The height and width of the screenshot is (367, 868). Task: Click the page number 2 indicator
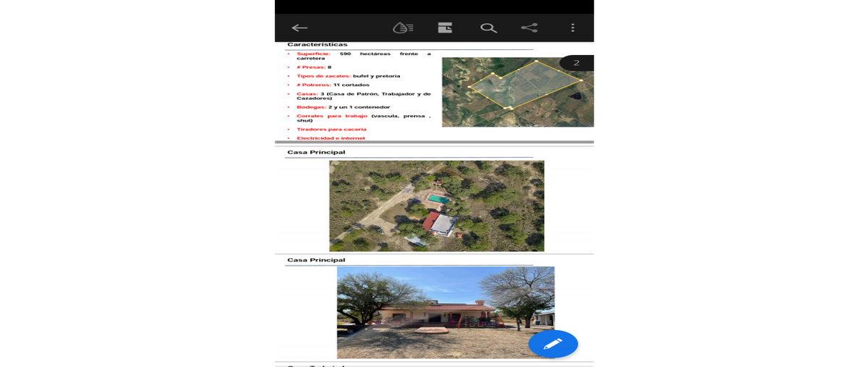pyautogui.click(x=577, y=63)
